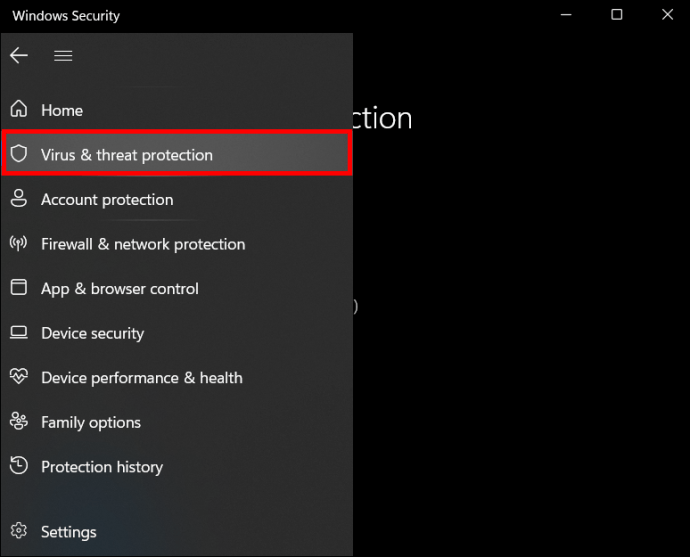Image resolution: width=690 pixels, height=557 pixels.
Task: Click the Protection history clock icon
Action: (18, 466)
